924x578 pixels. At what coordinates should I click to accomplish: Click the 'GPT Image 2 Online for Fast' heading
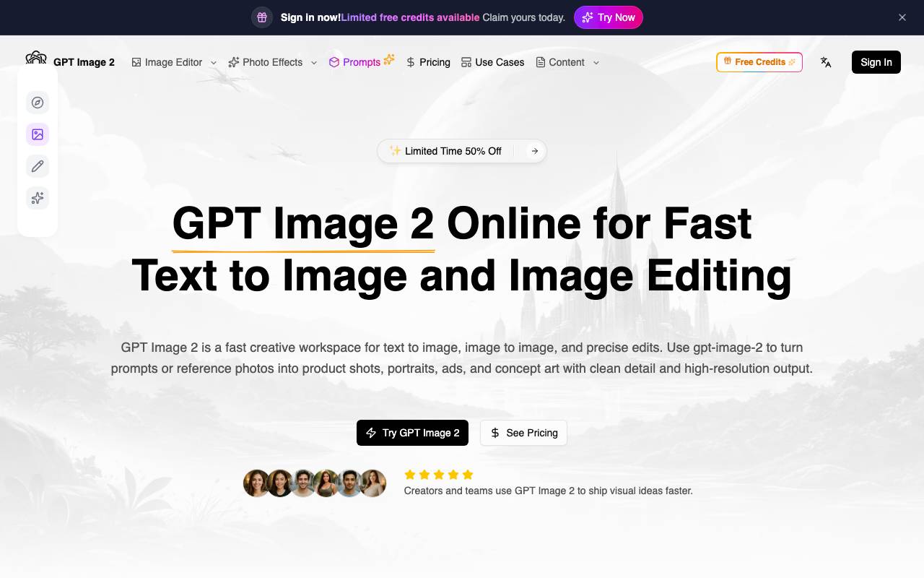coord(462,223)
